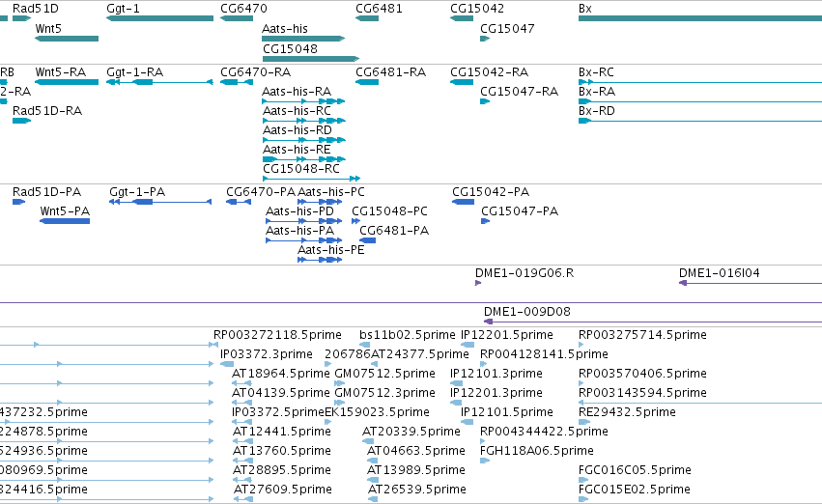
Task: Select the Ggt-1-PA protein label
Action: tap(137, 192)
